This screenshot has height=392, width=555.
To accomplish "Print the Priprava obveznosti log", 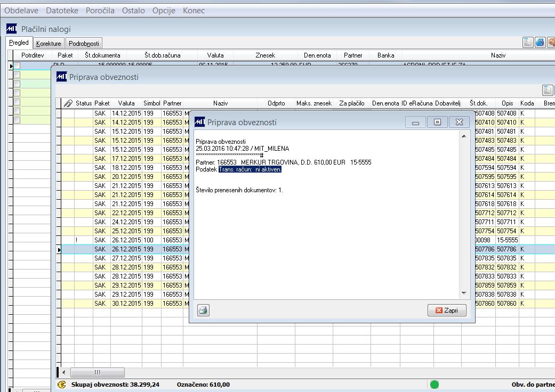I will [203, 310].
